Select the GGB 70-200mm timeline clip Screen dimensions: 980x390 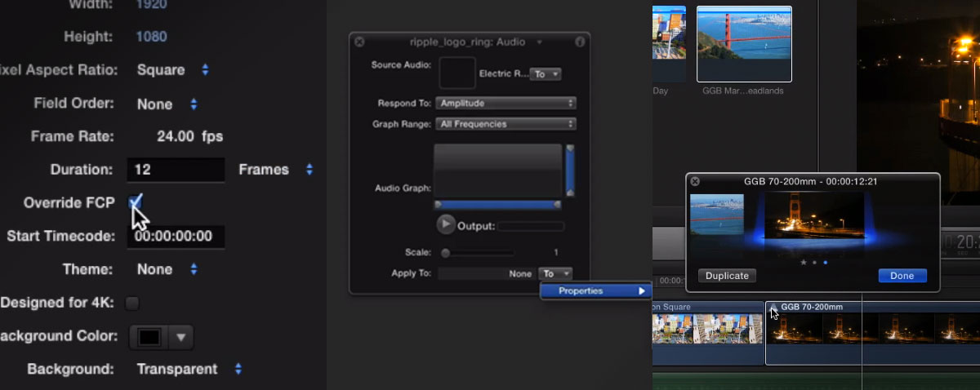pyautogui.click(x=872, y=333)
